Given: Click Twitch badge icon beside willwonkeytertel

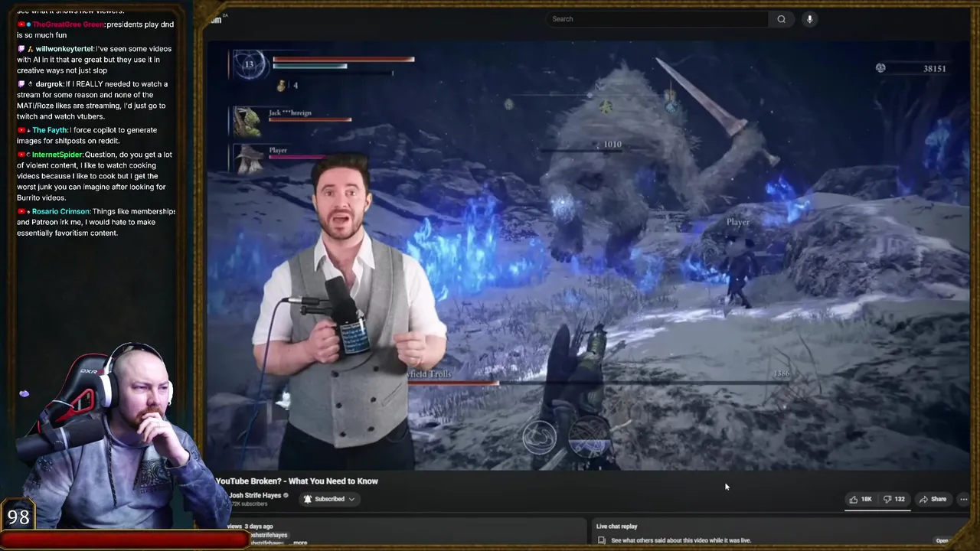Looking at the screenshot, I should 21,49.
